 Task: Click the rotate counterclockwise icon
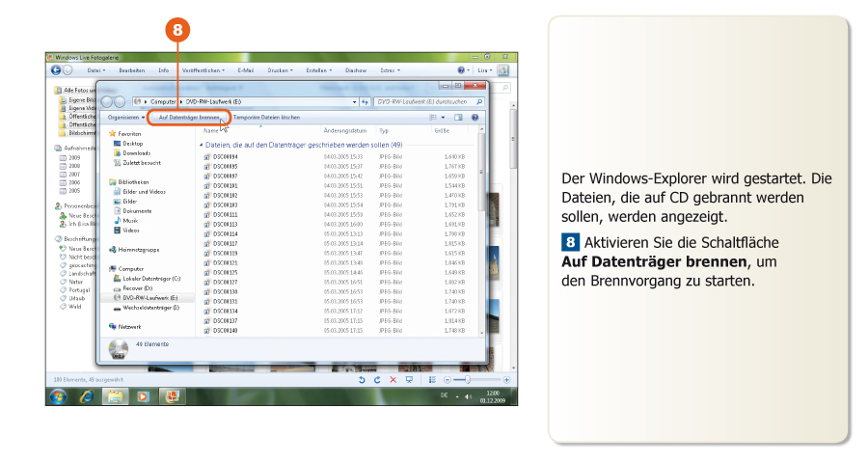coord(362,380)
